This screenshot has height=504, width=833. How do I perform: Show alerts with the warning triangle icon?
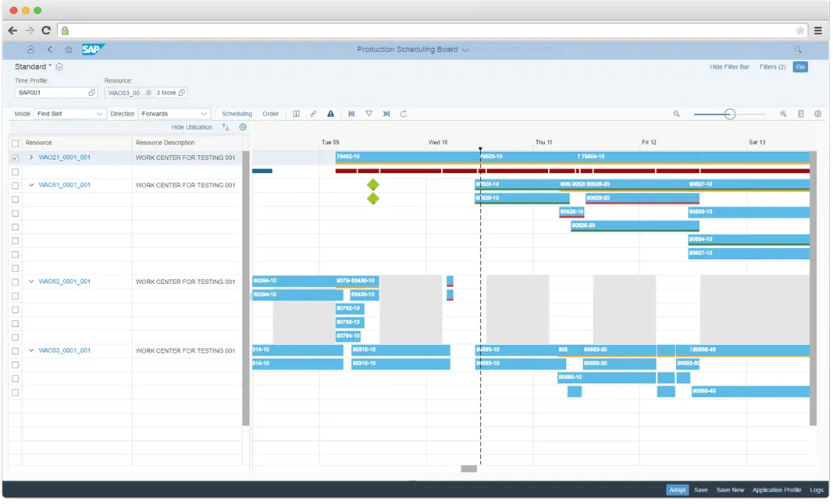[x=330, y=114]
